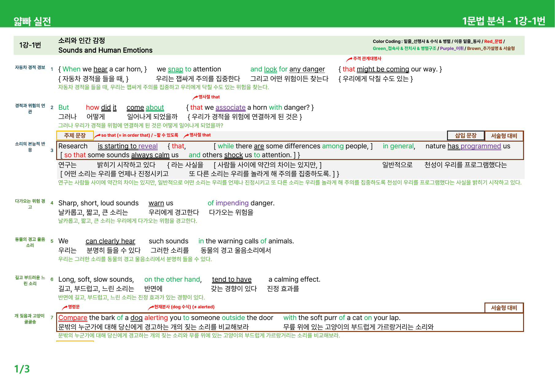Image resolution: width=555 pixels, height=392 pixels.
Task: Click the header title '얇빠 실전'
Action: [x=32, y=21]
